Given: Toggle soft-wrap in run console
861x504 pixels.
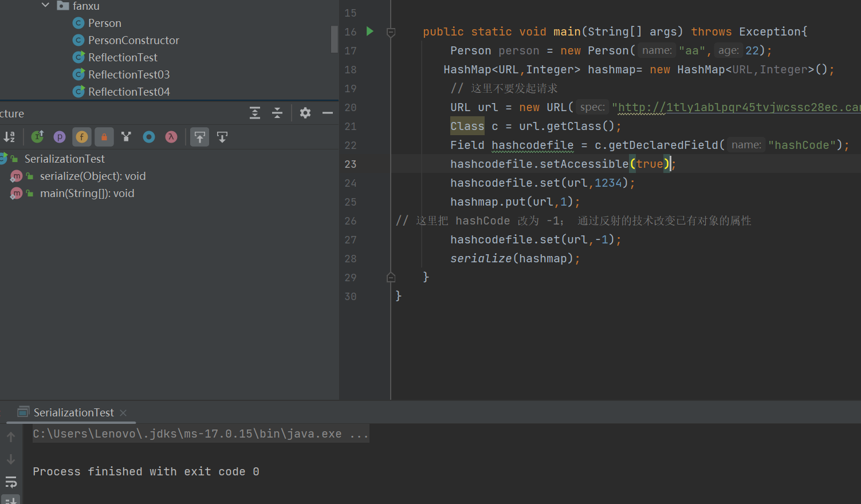Looking at the screenshot, I should (x=11, y=482).
